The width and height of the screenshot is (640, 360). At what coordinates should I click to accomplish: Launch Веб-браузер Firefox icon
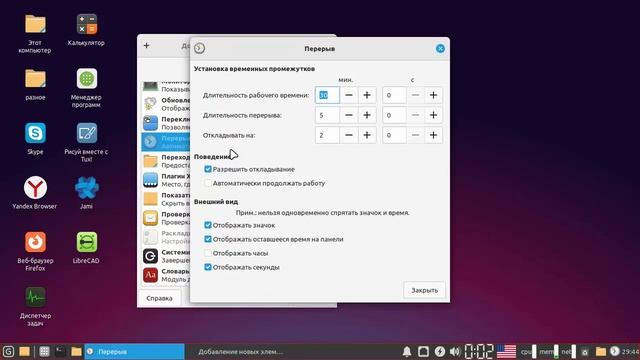point(35,251)
